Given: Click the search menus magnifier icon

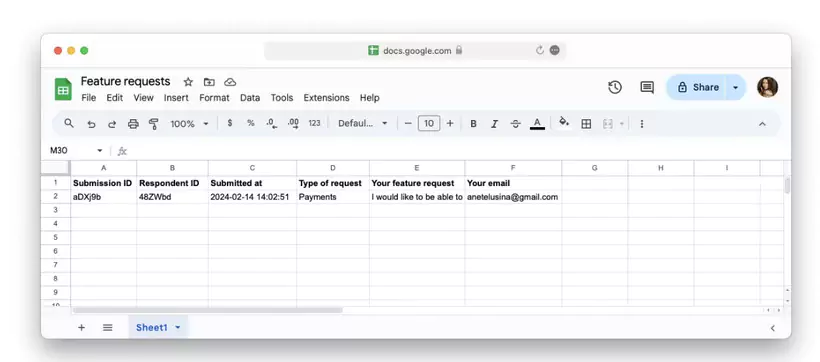Looking at the screenshot, I should (x=69, y=123).
